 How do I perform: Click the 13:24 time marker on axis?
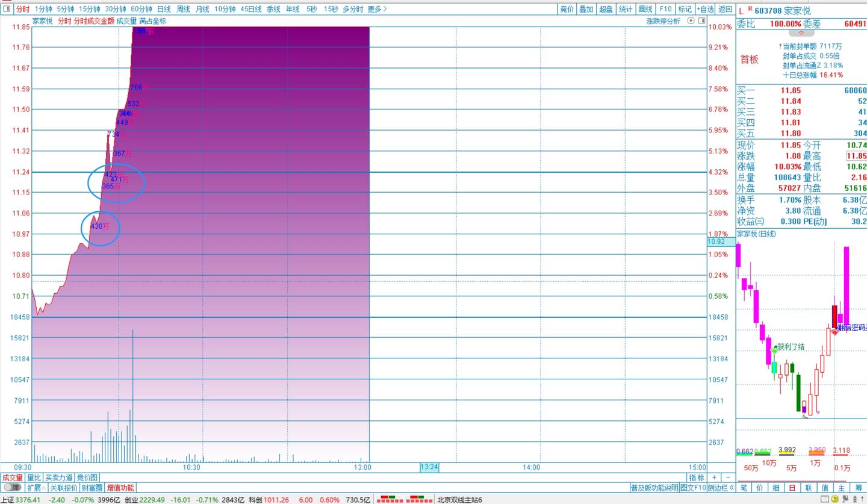[x=429, y=467]
